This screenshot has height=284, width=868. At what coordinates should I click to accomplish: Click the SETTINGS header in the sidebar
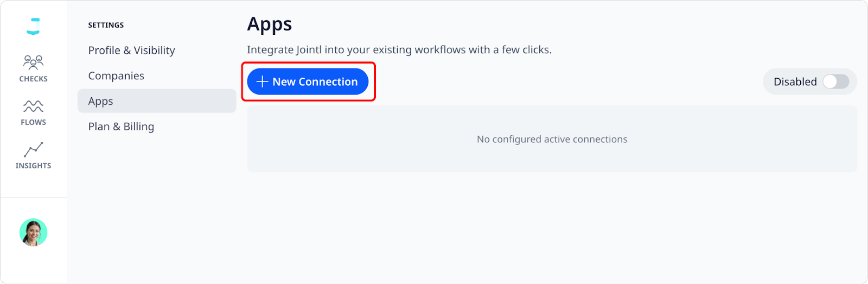coord(106,25)
